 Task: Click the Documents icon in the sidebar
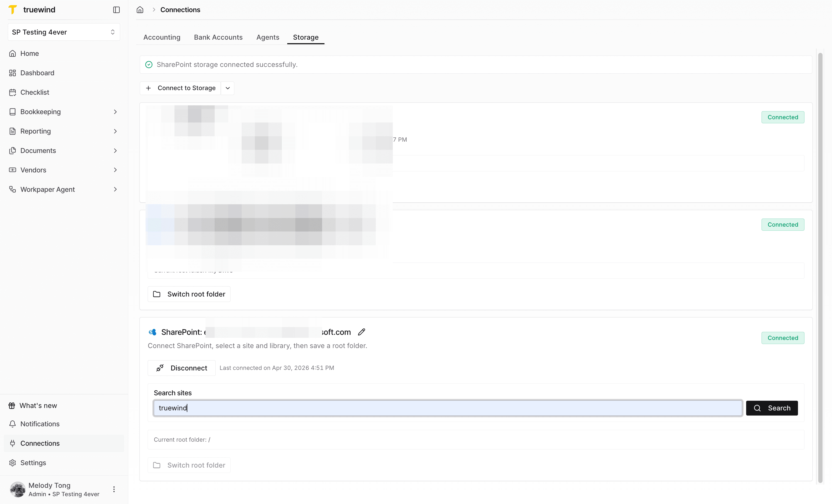point(12,151)
